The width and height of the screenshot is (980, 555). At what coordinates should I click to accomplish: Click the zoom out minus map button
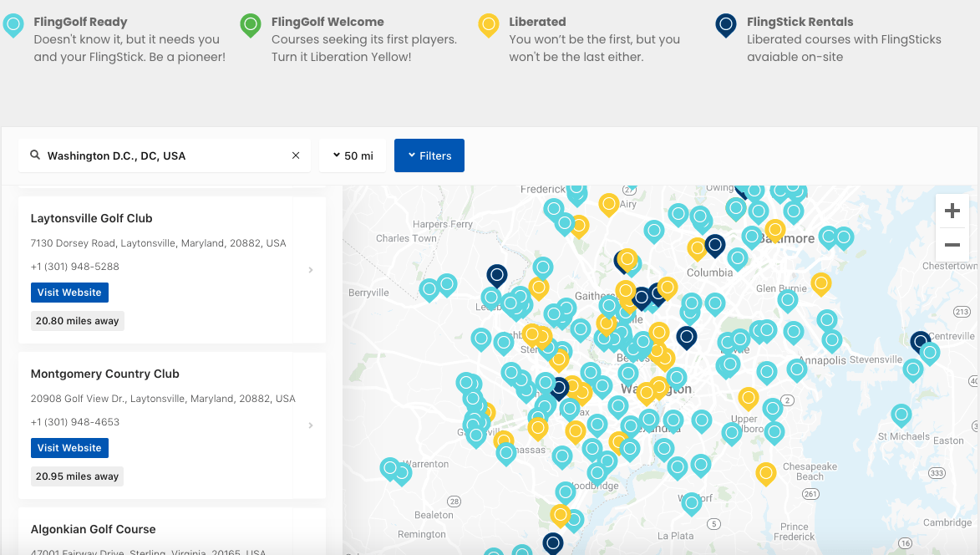click(952, 245)
